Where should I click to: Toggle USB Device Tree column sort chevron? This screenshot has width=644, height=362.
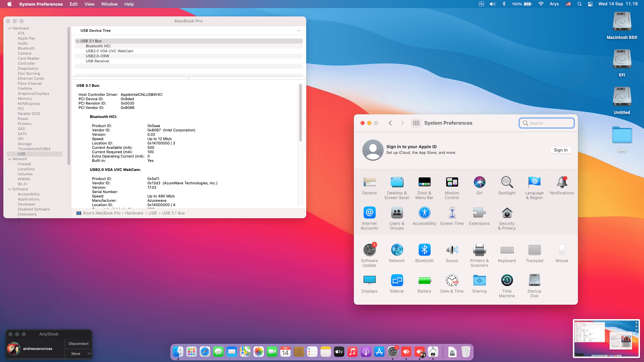(x=299, y=31)
